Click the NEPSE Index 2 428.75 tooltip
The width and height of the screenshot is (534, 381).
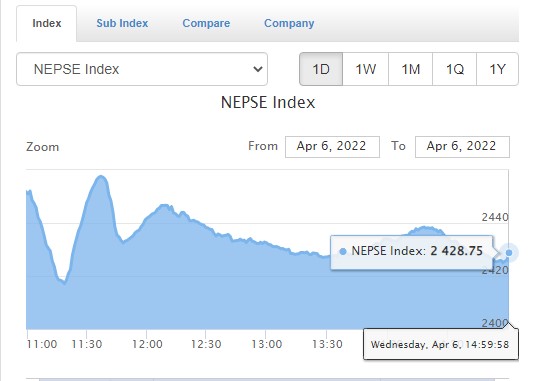[412, 252]
